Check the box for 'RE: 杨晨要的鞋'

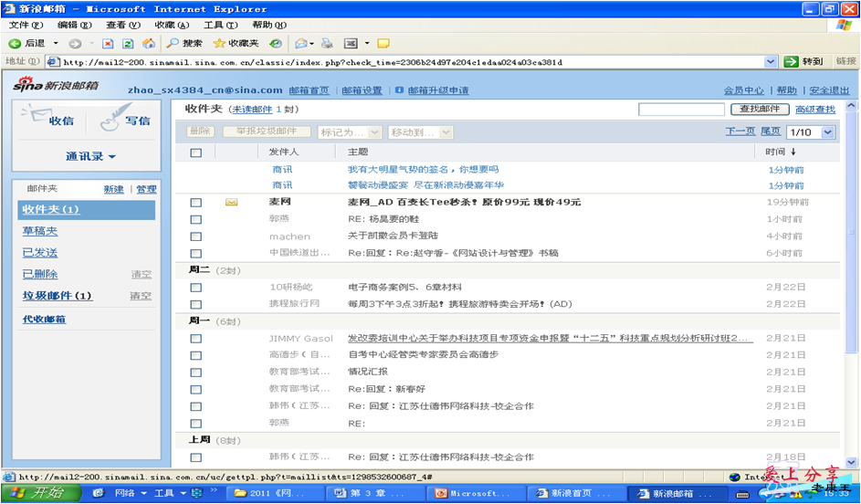coord(196,220)
